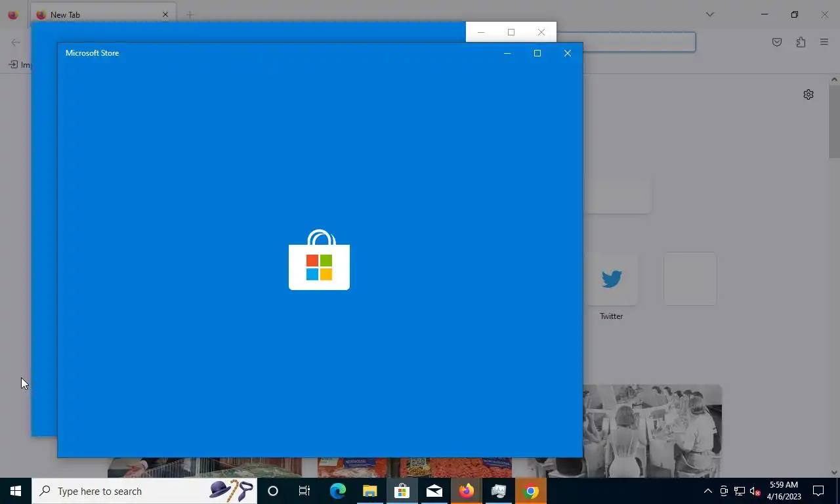Screen dimensions: 840x504
Task: Open network status icon in tray
Action: (740, 491)
